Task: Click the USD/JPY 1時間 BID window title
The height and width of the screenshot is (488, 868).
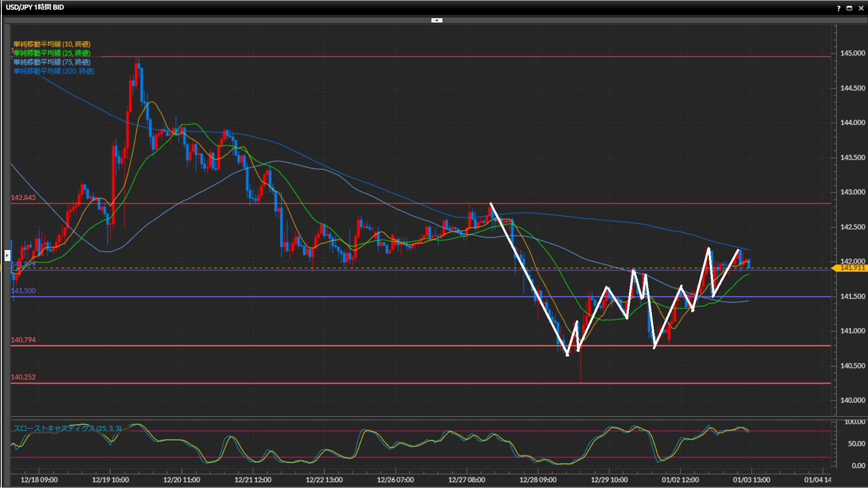Action: pos(35,7)
